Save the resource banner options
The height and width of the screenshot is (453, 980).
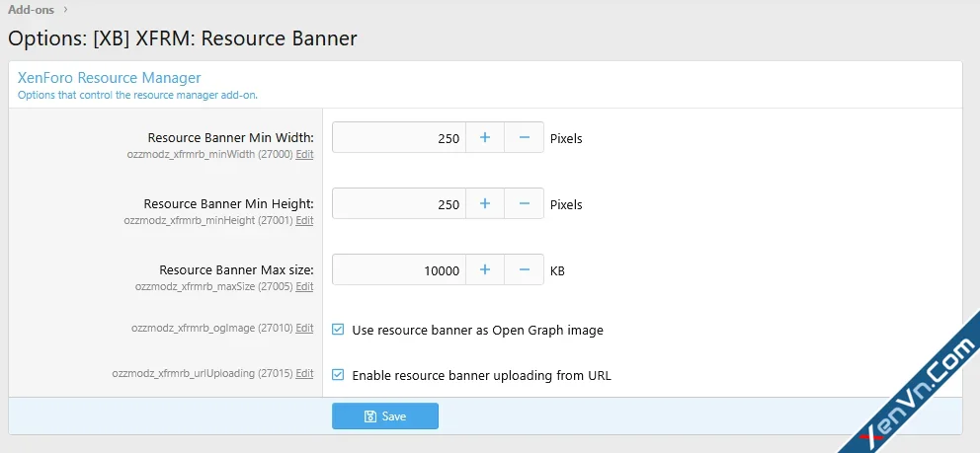click(384, 416)
